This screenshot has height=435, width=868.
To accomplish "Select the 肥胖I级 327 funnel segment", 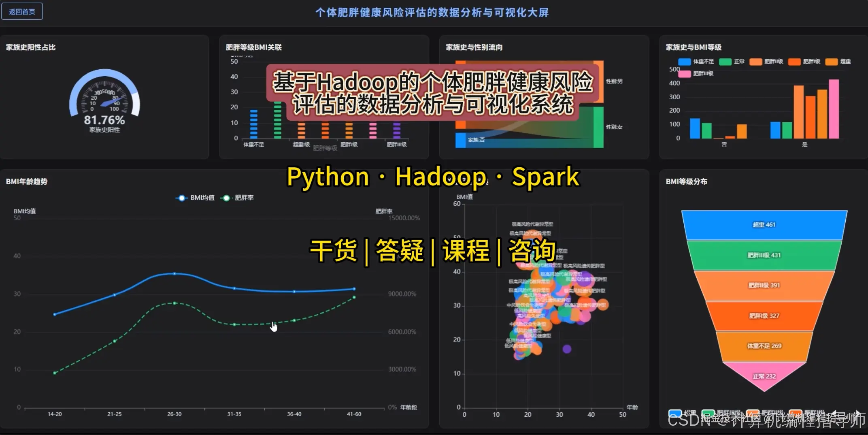I will 764,316.
